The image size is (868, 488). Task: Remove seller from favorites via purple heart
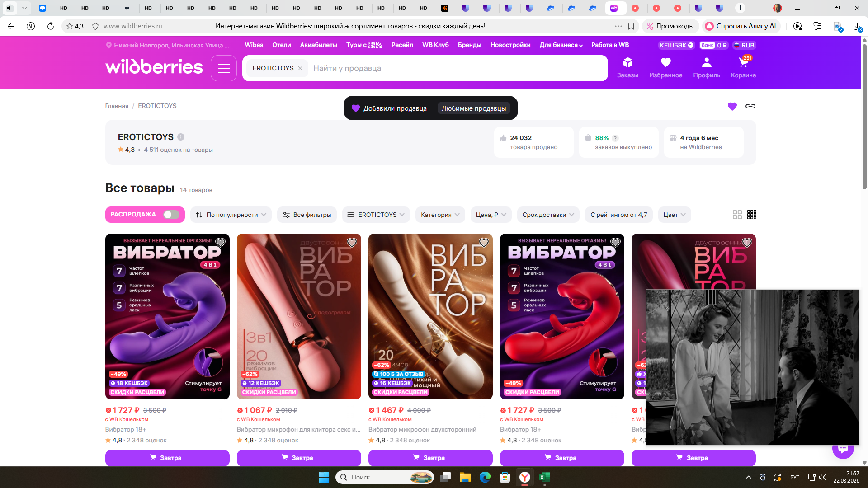pyautogui.click(x=732, y=106)
